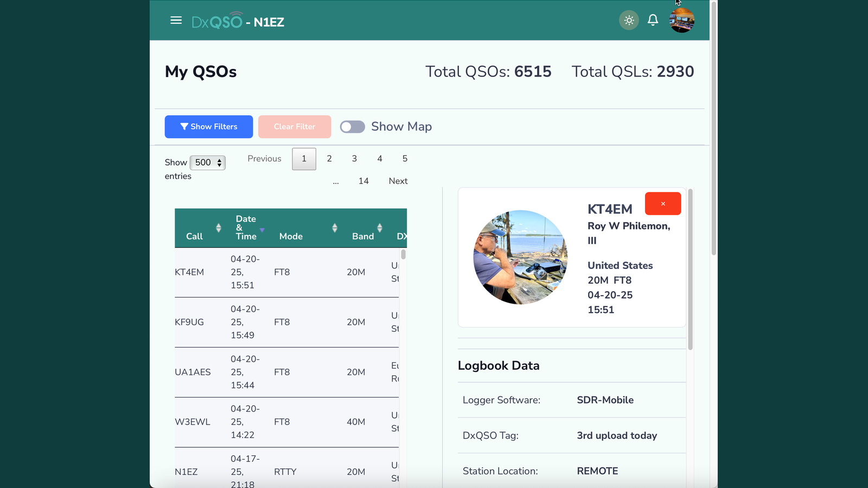This screenshot has height=488, width=868.
Task: Click the DxQSO logo
Action: [217, 21]
